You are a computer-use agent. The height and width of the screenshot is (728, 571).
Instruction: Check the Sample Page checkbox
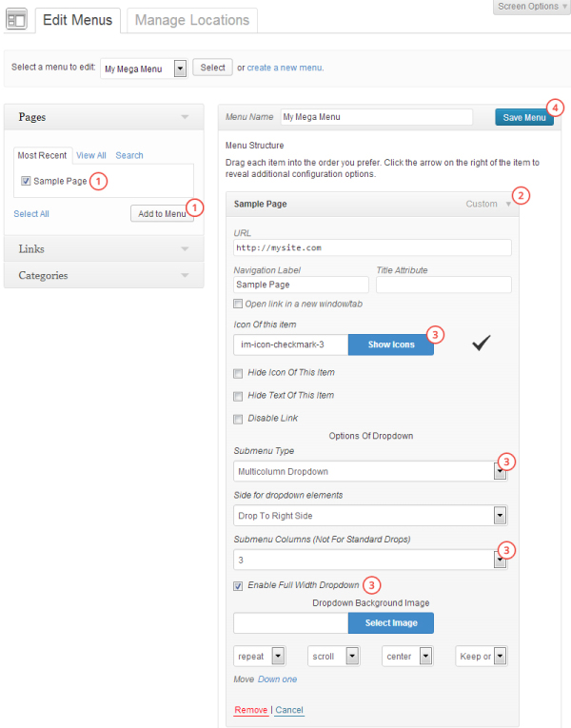26,181
